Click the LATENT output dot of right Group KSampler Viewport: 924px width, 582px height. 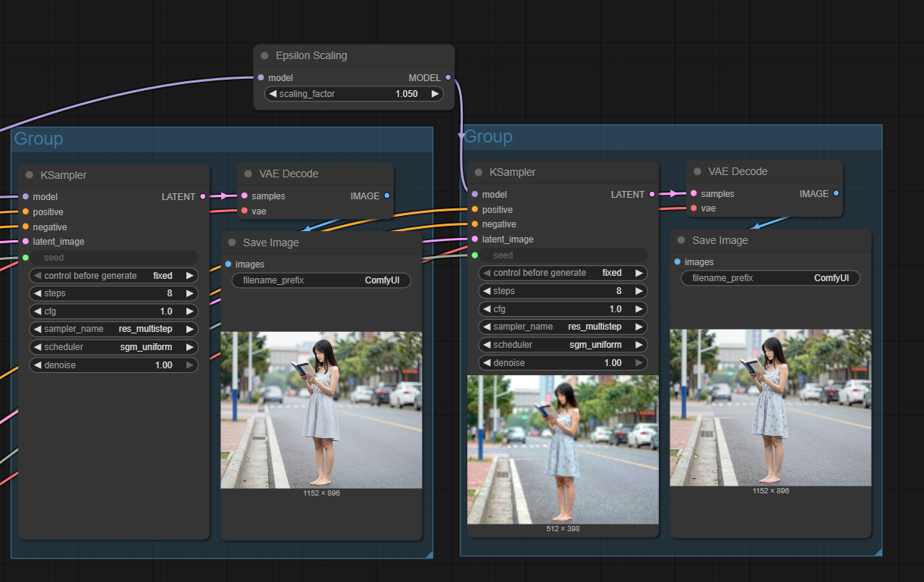pos(651,195)
